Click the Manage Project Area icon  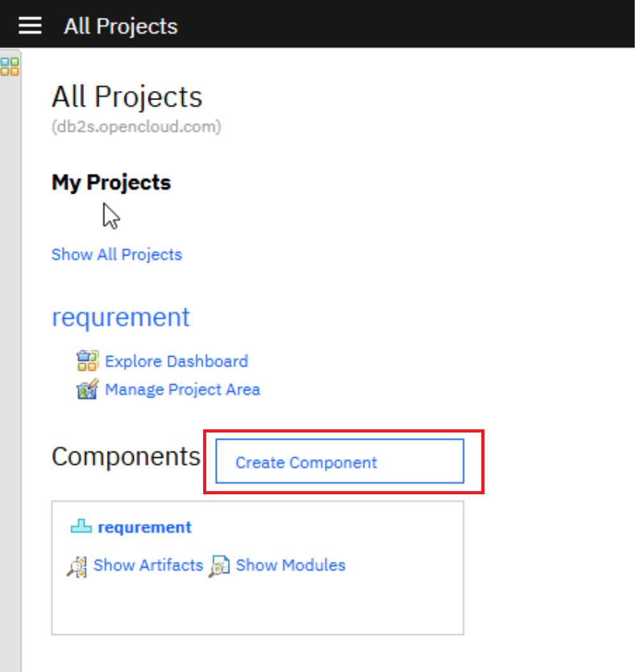[87, 389]
